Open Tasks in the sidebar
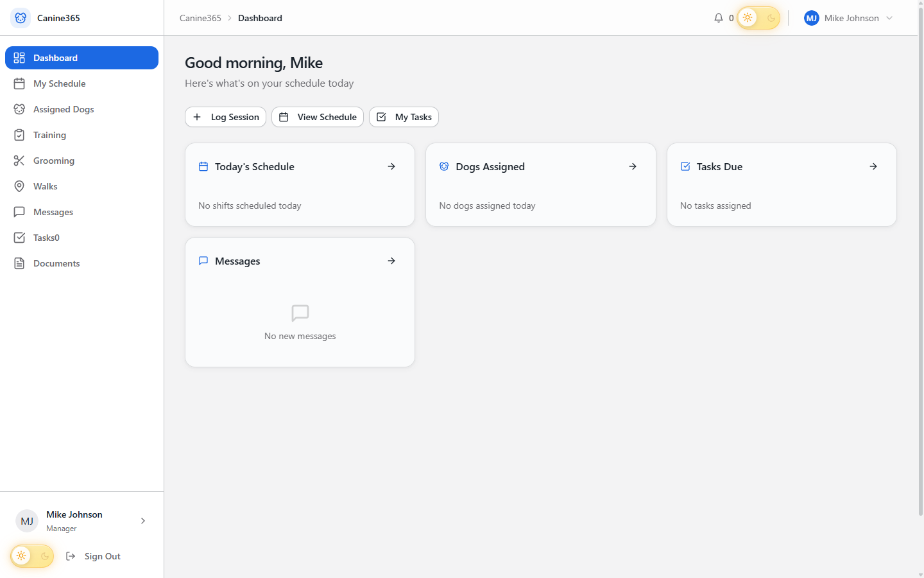924x578 pixels. tap(81, 238)
